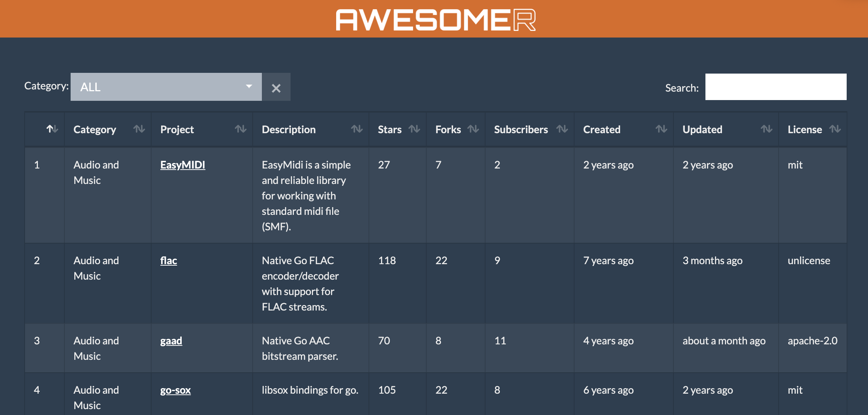The height and width of the screenshot is (415, 868).
Task: Open the flac project link
Action: (168, 260)
